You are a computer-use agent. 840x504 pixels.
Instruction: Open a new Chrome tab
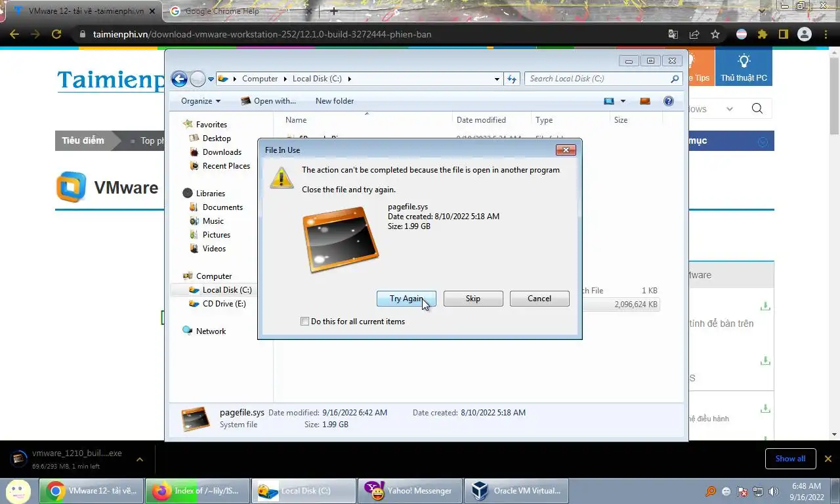click(333, 11)
